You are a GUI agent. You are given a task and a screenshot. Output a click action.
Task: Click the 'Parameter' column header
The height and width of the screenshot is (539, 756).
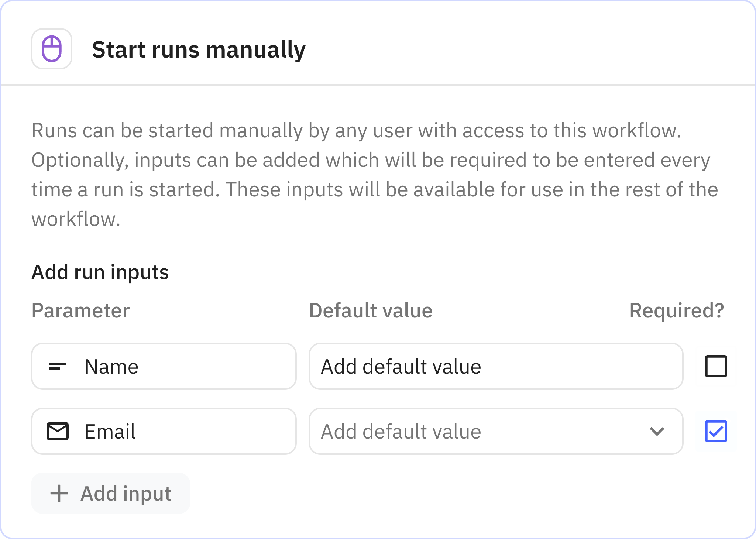(80, 310)
